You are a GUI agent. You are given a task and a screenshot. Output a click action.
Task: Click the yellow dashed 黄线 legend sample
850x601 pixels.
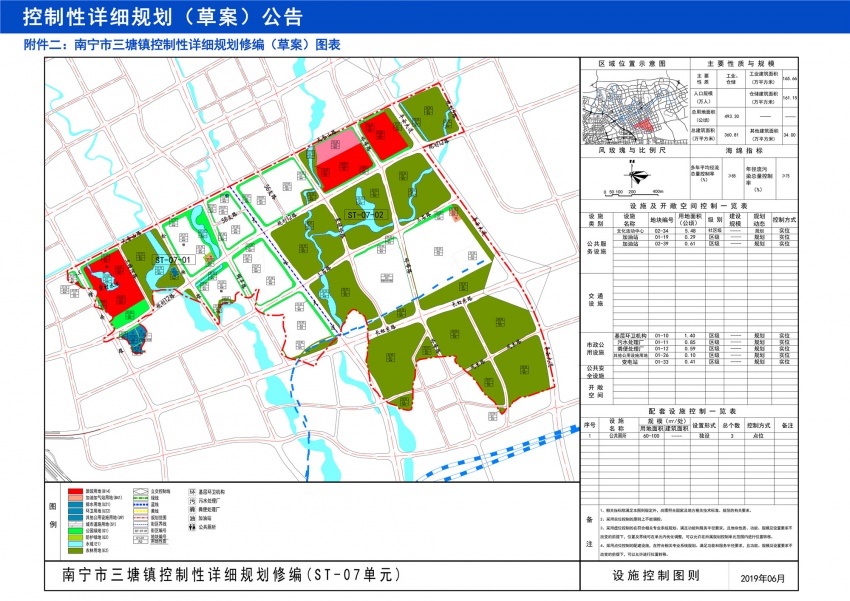[141, 511]
